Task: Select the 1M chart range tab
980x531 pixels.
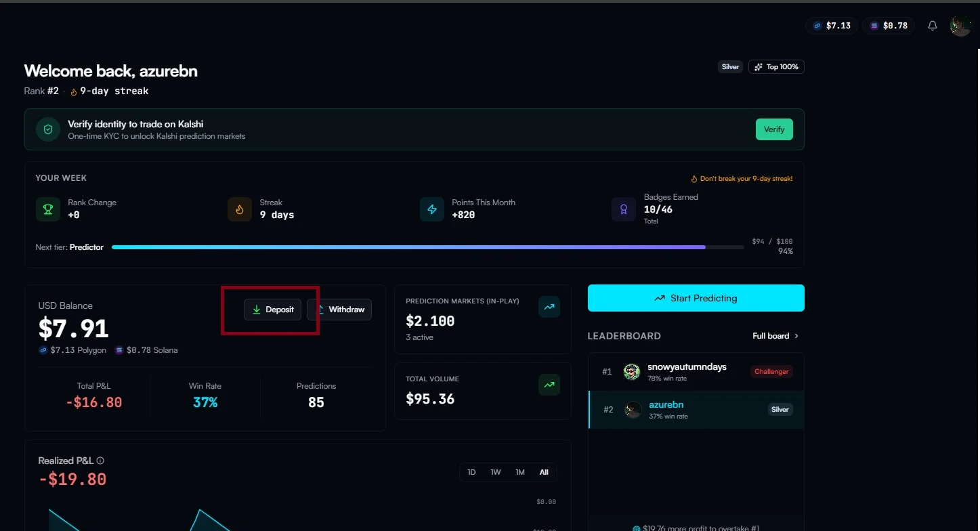Action: pos(520,472)
